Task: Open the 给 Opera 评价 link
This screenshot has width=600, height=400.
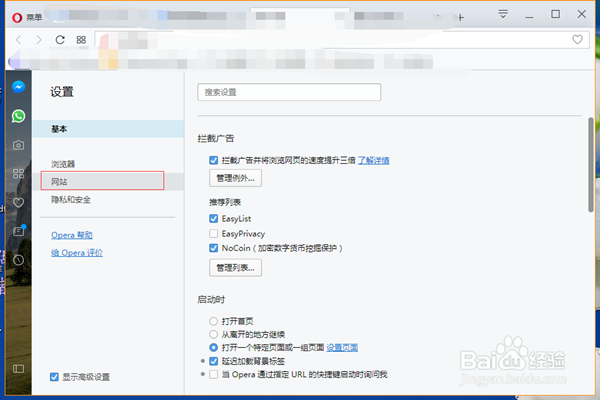Action: (x=77, y=253)
